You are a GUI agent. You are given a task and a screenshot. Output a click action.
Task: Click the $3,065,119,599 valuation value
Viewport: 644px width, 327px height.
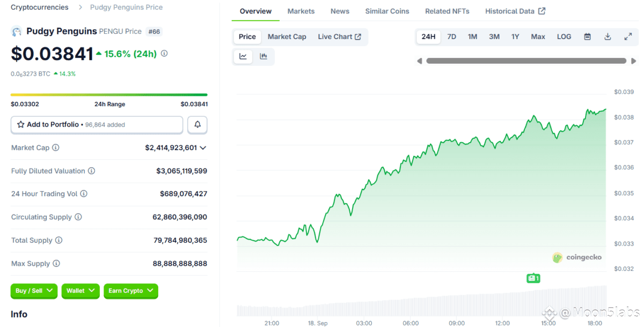182,171
